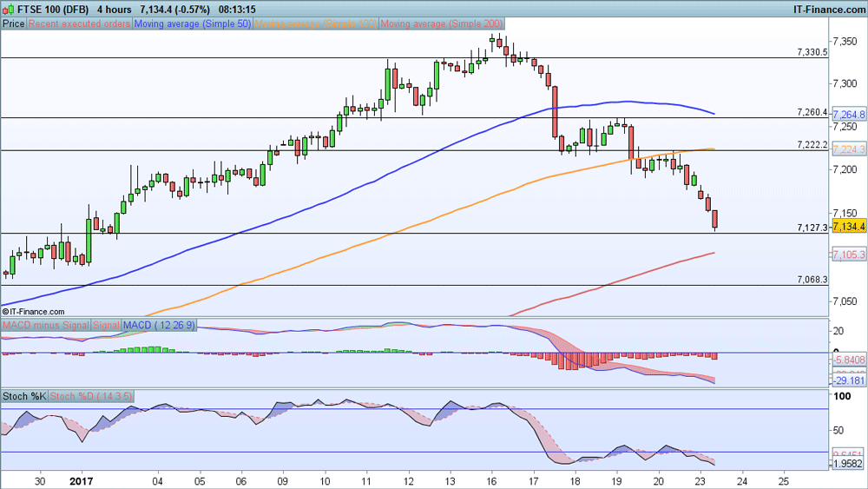Click the 7,260.4 horizontal level label
The height and width of the screenshot is (489, 868).
pos(812,112)
